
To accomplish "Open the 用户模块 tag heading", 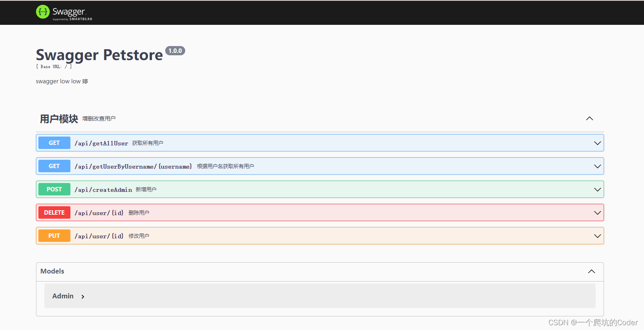I will (59, 119).
